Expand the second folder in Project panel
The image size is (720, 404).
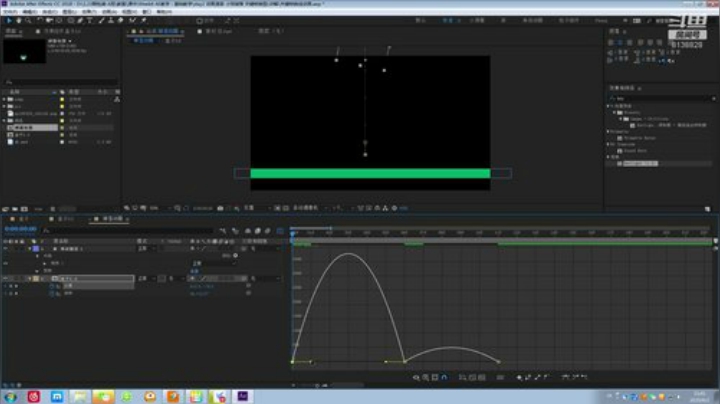[5, 107]
